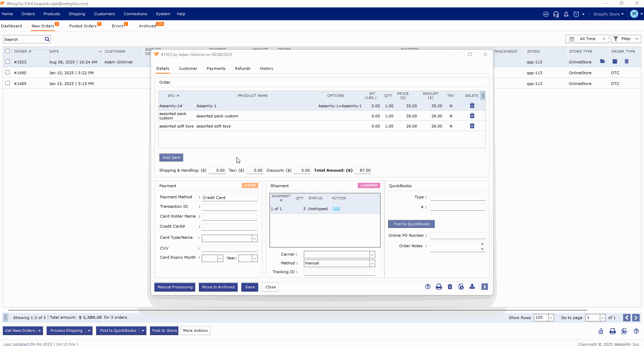Open notifications bell icon

[x=566, y=14]
